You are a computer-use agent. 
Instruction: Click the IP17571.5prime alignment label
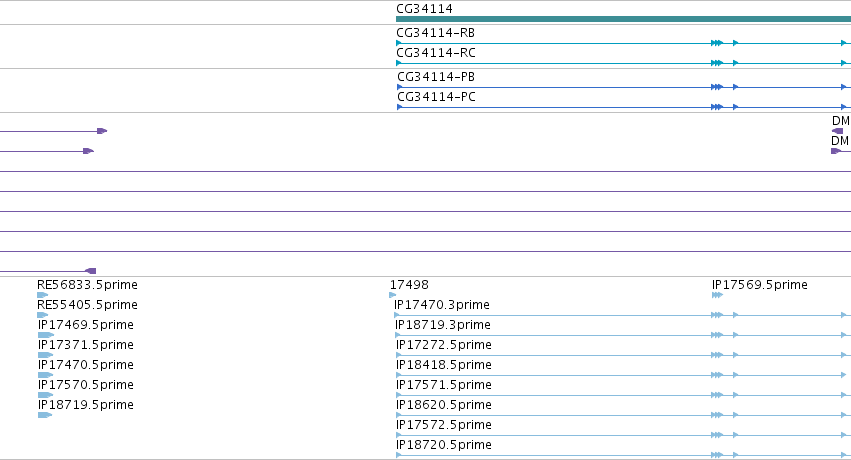click(x=444, y=385)
